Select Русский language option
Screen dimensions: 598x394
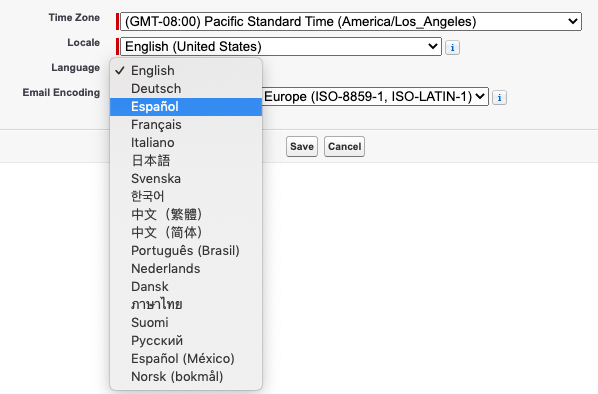(186, 341)
